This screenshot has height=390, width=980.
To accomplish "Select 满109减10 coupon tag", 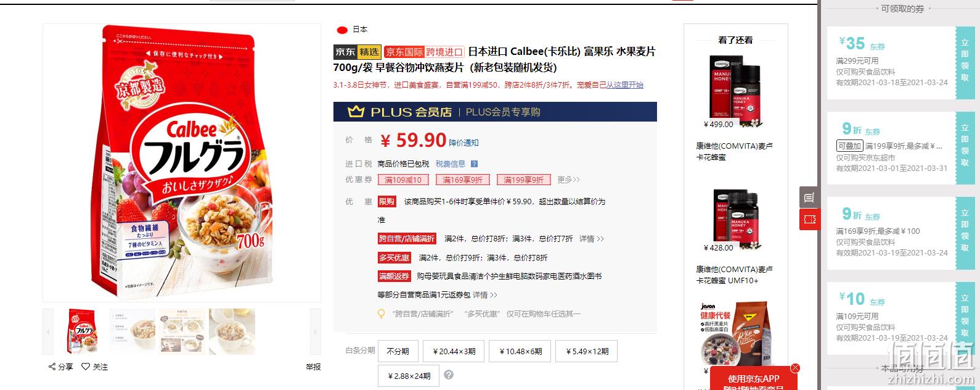I will (x=403, y=180).
